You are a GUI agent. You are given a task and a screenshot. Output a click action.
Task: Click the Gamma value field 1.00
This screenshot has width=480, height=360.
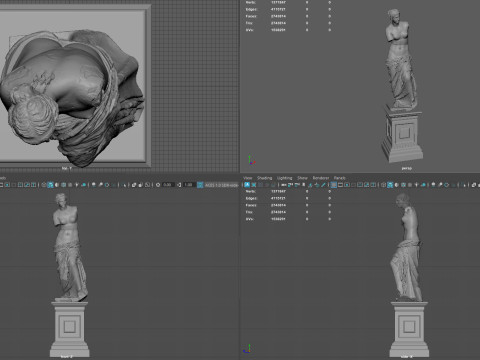tap(189, 185)
